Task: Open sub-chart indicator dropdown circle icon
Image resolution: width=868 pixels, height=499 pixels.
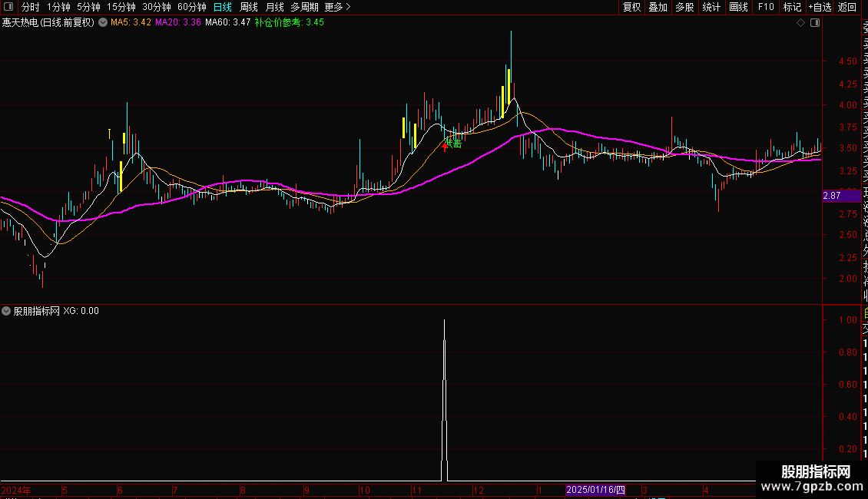Action: [6, 311]
